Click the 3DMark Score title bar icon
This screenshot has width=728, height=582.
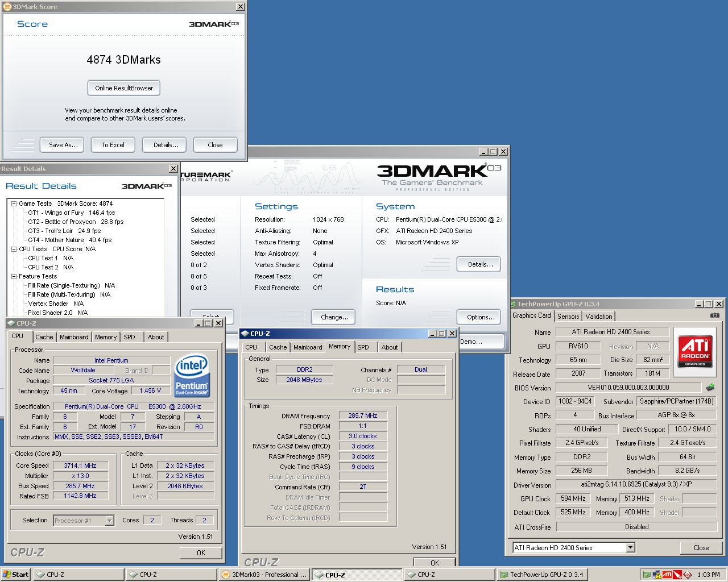7,7
